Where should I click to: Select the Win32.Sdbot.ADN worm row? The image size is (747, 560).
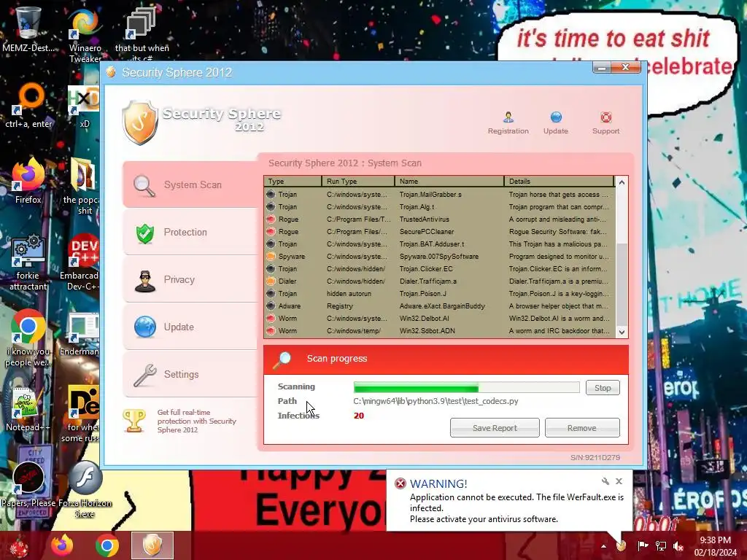coord(439,330)
